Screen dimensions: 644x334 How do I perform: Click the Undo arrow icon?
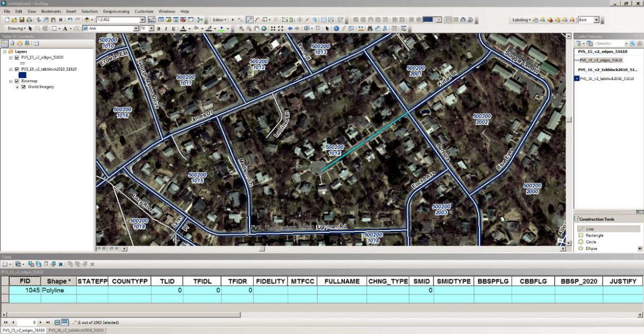pos(70,20)
